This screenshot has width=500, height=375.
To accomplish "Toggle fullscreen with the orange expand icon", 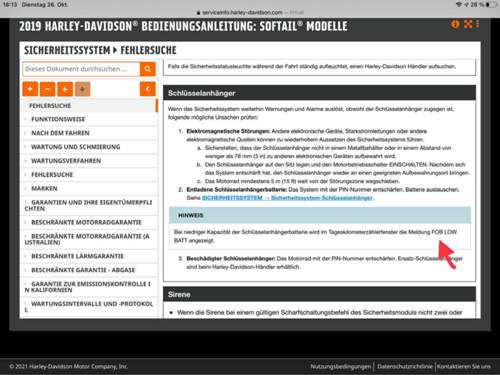I will point(468,24).
